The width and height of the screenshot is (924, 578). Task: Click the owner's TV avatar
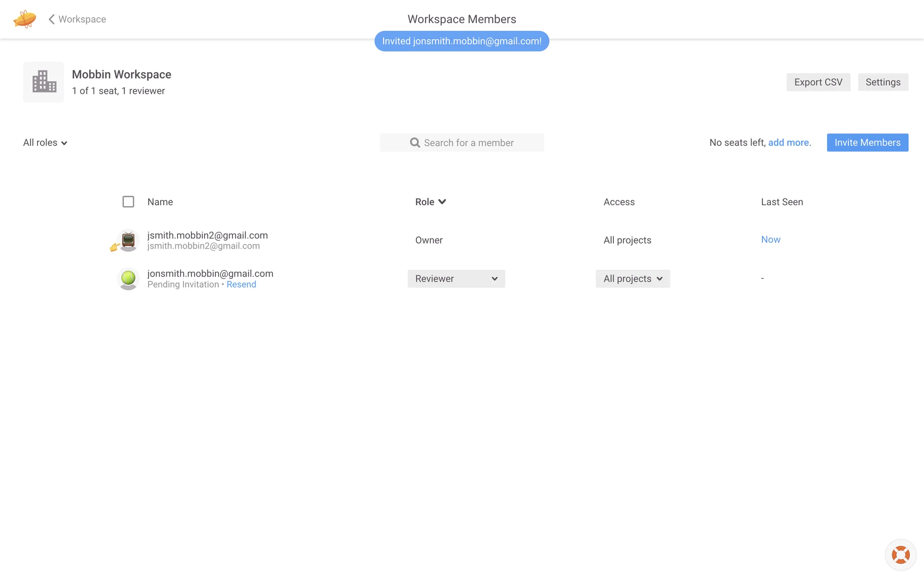click(x=128, y=240)
